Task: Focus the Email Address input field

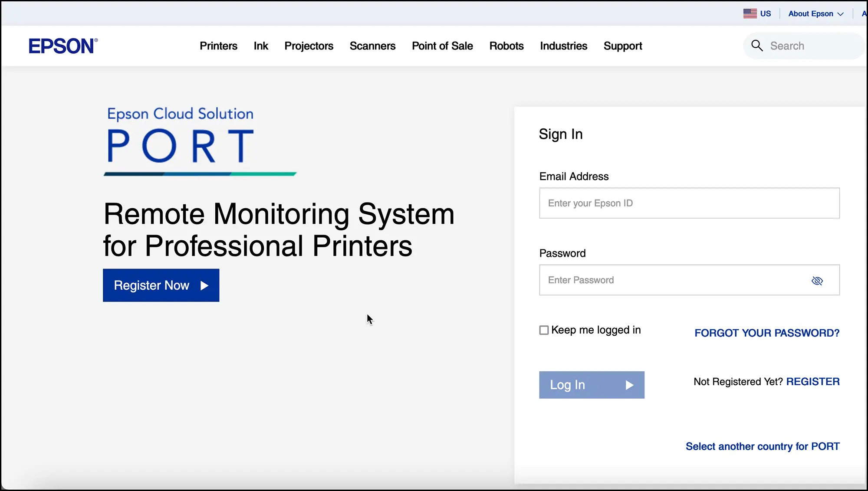Action: tap(689, 203)
